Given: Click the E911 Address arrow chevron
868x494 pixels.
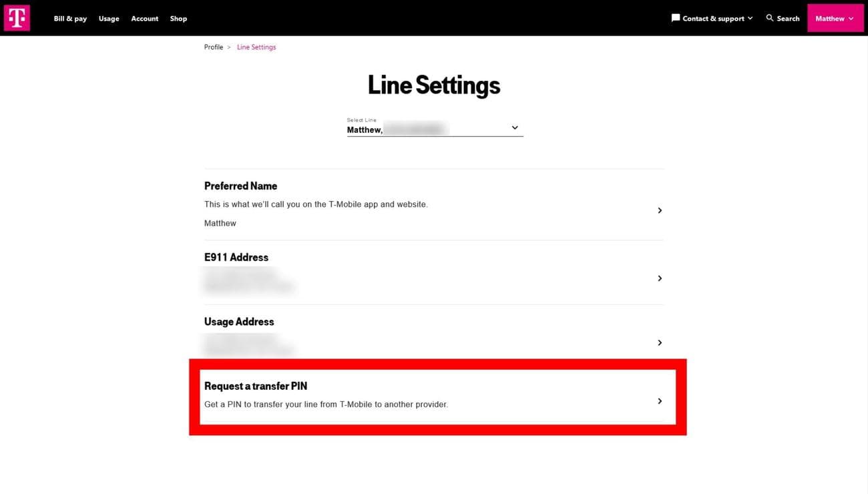Looking at the screenshot, I should (660, 278).
